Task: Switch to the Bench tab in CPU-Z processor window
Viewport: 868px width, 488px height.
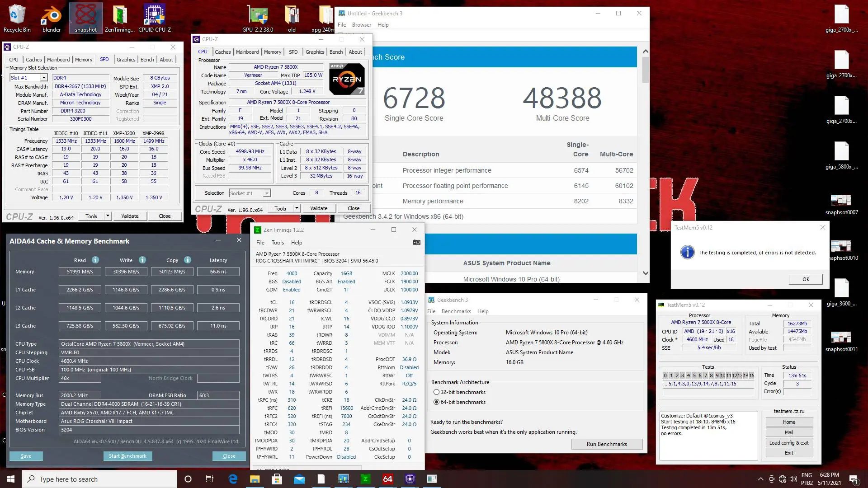Action: coord(336,52)
